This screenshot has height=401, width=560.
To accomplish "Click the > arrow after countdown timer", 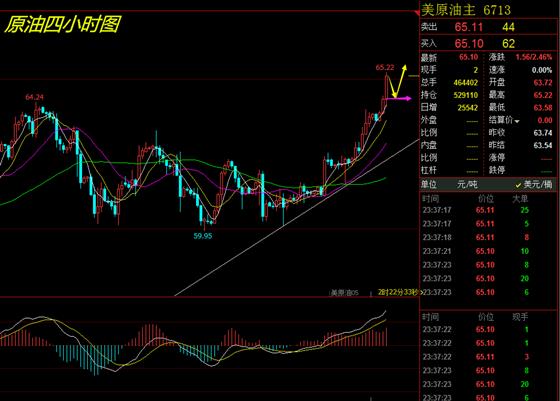I will (x=421, y=292).
